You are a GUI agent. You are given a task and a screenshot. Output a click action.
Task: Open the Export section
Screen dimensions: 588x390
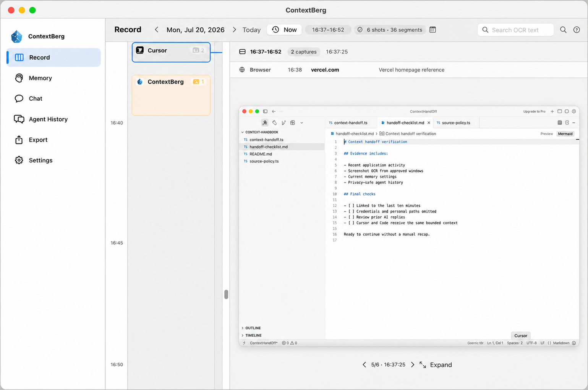click(x=53, y=140)
